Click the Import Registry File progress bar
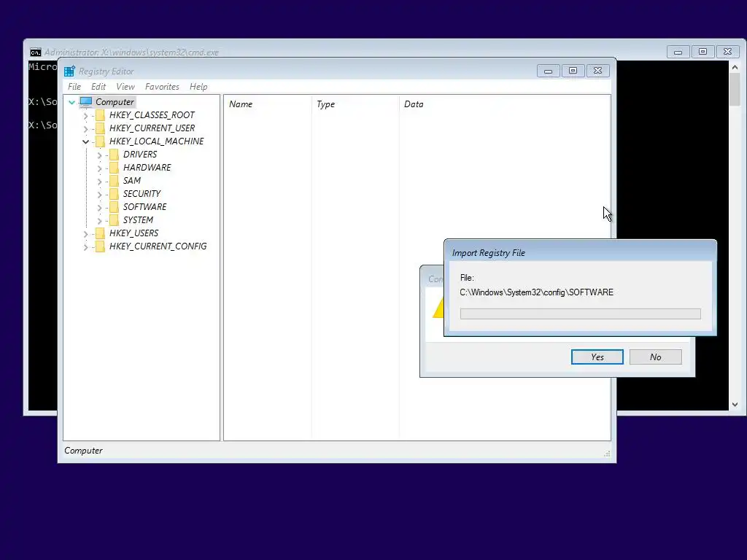747x560 pixels. [580, 314]
